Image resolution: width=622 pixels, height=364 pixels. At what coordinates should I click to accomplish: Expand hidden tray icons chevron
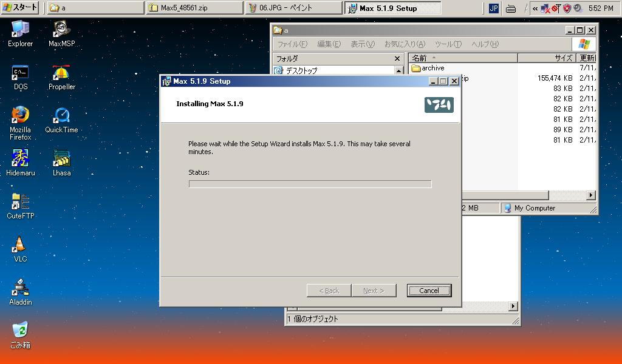click(x=535, y=8)
